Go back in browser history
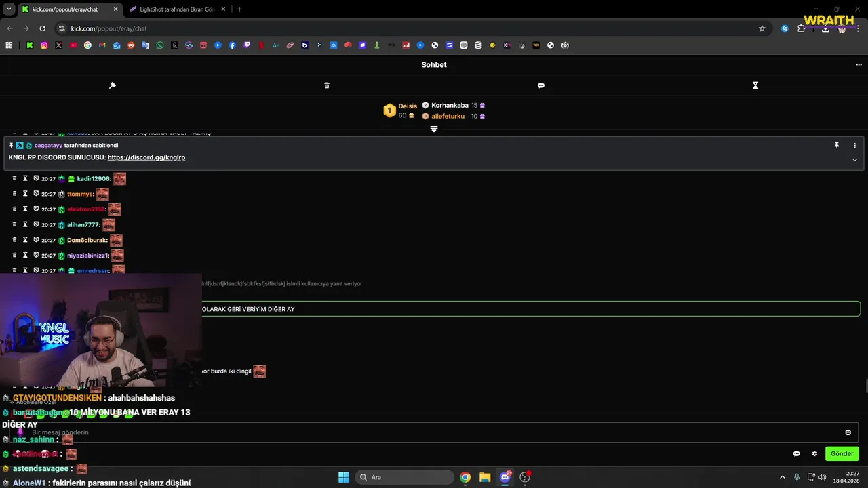This screenshot has height=488, width=868. pyautogui.click(x=9, y=28)
